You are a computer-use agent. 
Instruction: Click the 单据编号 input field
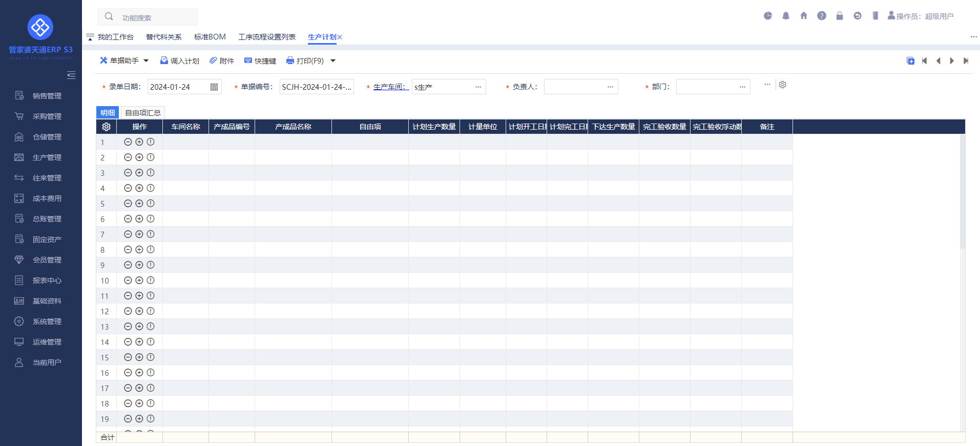coord(317,87)
